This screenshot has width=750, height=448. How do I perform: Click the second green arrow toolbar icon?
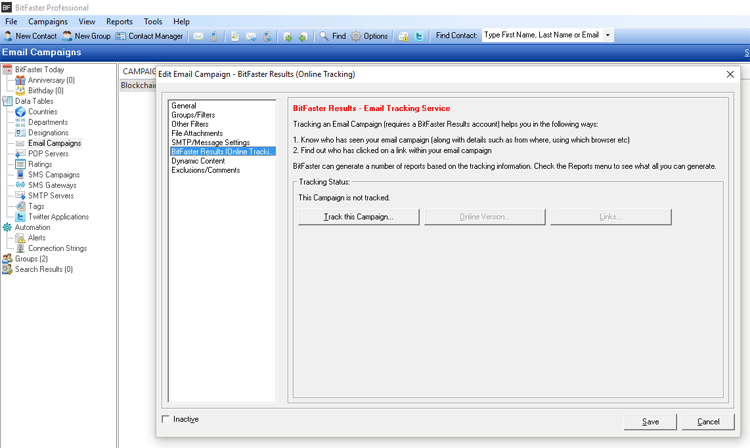pyautogui.click(x=303, y=37)
